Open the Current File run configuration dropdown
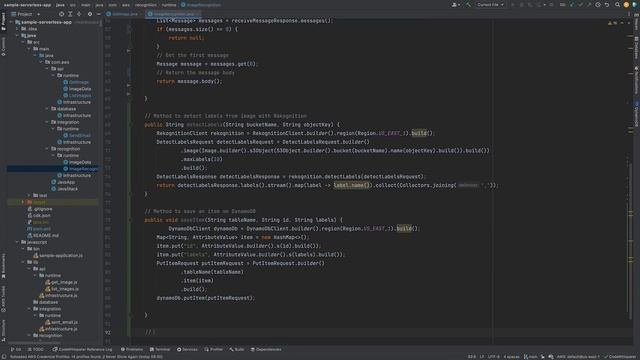 (x=490, y=5)
